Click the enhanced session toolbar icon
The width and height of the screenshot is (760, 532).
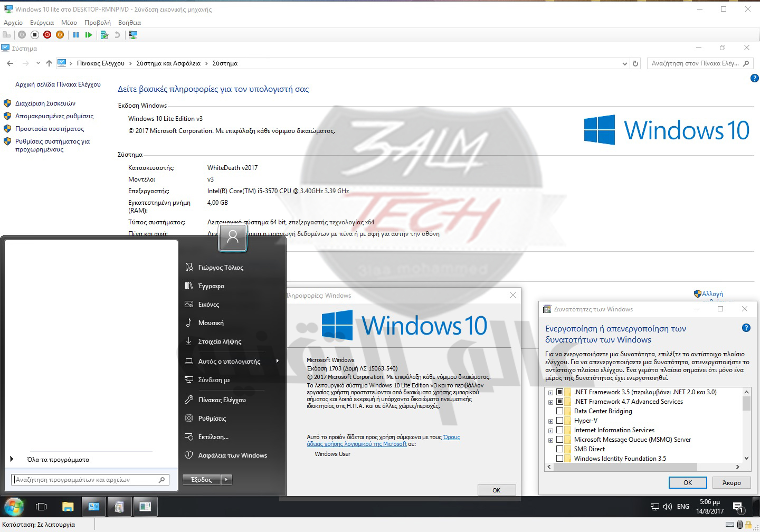tap(133, 35)
